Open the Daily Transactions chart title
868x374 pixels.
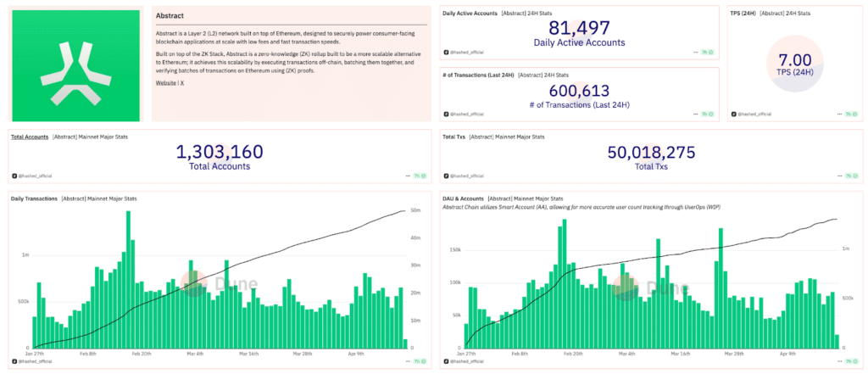[34, 198]
